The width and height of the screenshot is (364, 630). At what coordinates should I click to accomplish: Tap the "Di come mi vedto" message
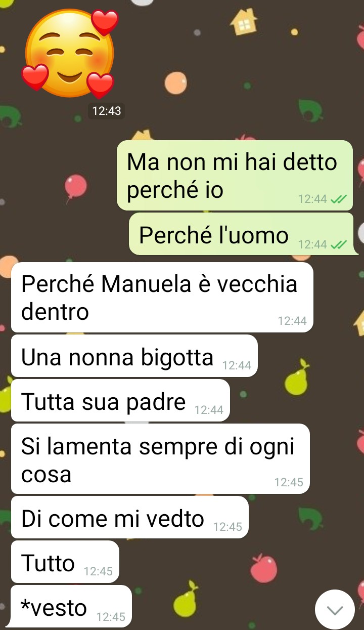(x=130, y=517)
